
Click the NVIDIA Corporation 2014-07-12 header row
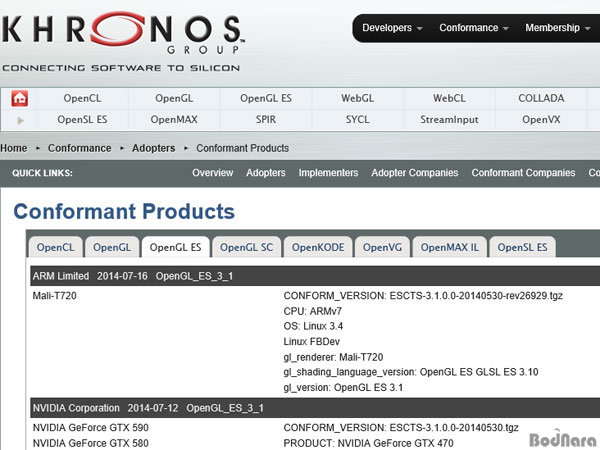(x=315, y=408)
